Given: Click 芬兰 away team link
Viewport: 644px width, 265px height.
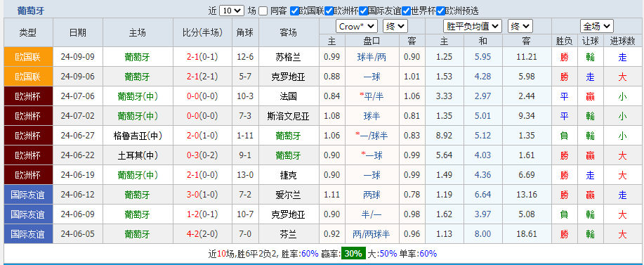Looking at the screenshot, I should pyautogui.click(x=288, y=234).
